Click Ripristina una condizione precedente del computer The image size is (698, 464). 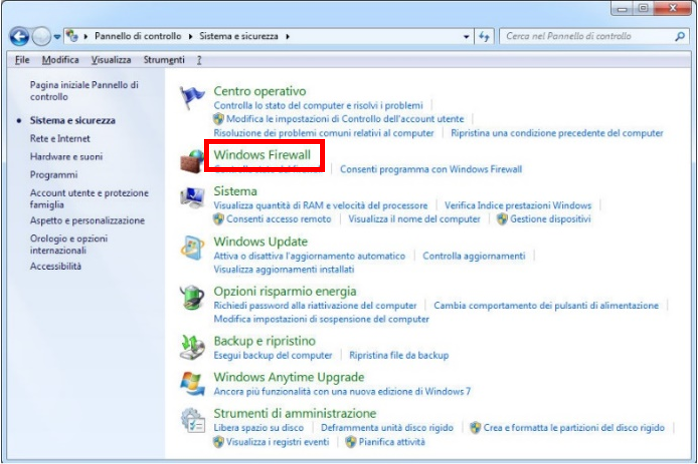click(x=557, y=133)
